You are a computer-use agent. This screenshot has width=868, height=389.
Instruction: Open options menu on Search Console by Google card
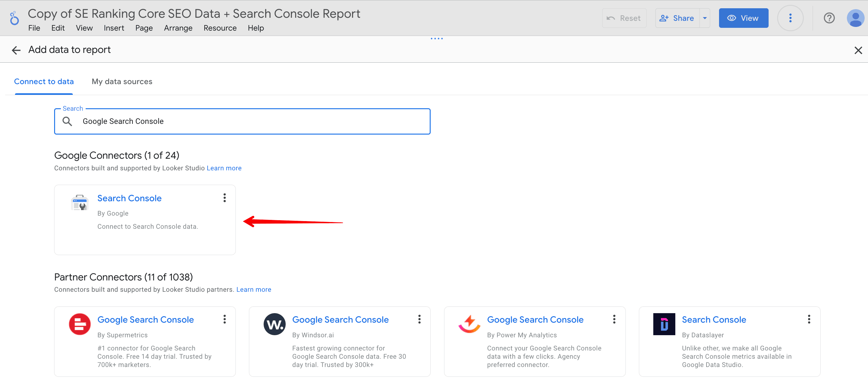pos(224,198)
